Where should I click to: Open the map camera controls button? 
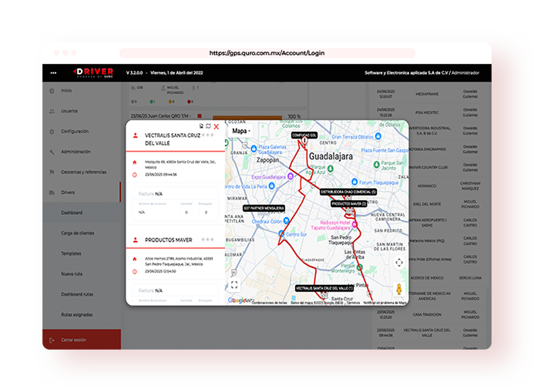(399, 263)
